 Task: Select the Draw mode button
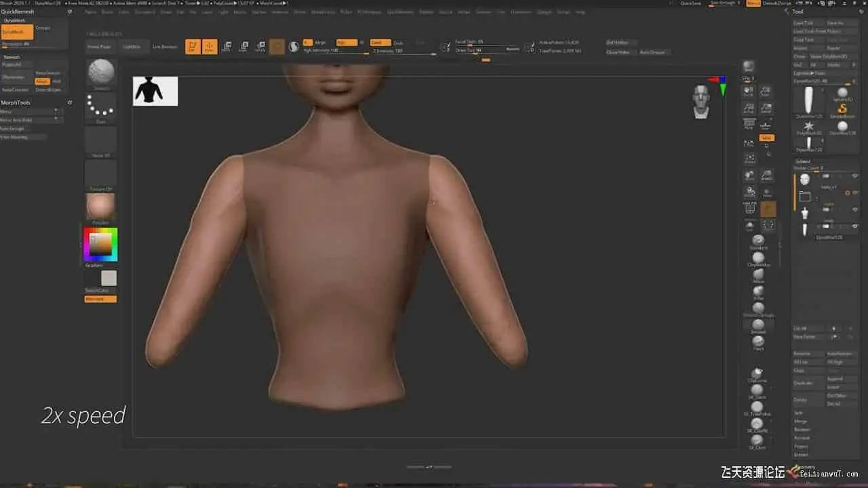click(210, 47)
